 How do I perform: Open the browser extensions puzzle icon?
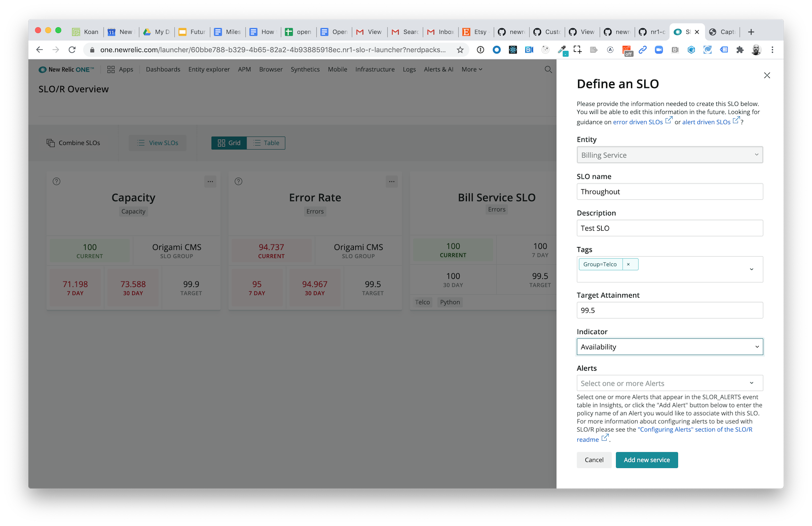point(740,50)
